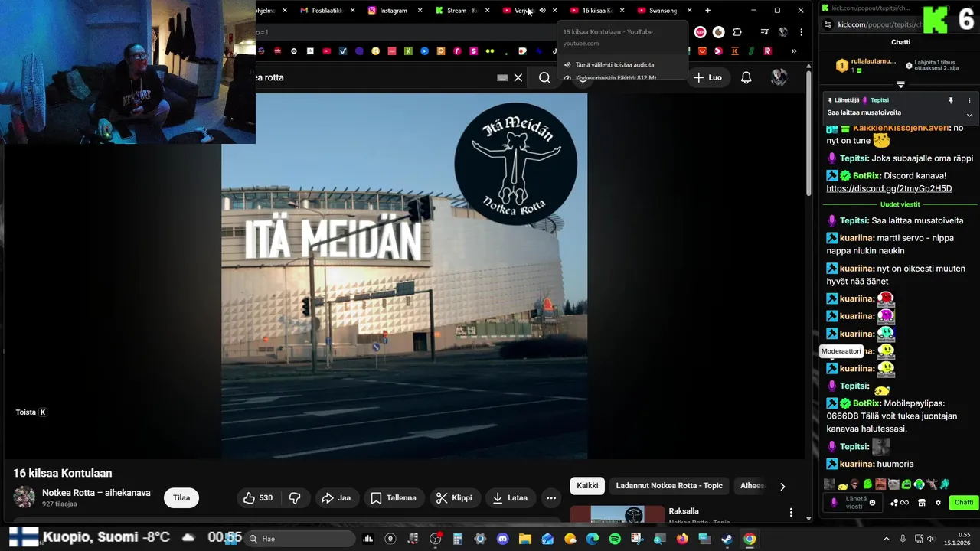Open Spotify from the taskbar
The height and width of the screenshot is (551, 980).
[x=615, y=539]
